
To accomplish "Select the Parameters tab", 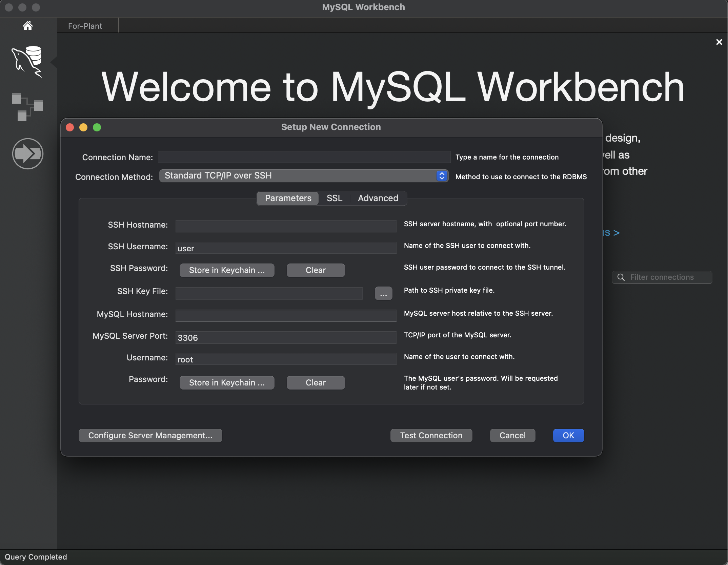I will pos(288,198).
